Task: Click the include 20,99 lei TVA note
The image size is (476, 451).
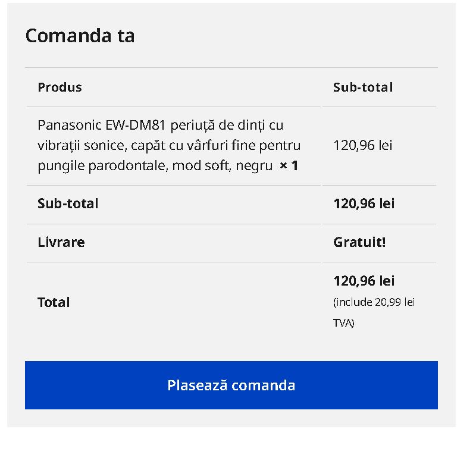Action: 374,312
